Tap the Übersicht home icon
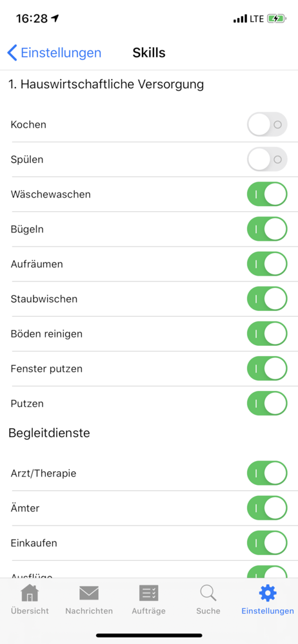This screenshot has height=644, width=298. pyautogui.click(x=30, y=593)
